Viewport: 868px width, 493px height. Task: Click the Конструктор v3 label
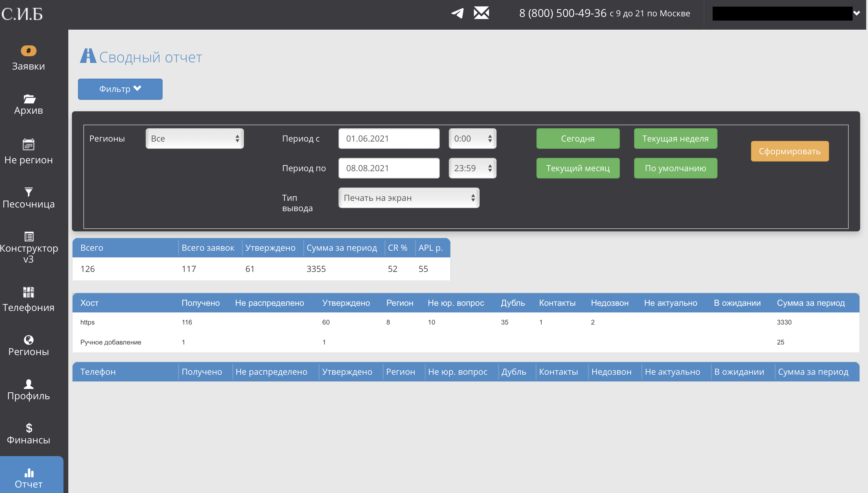[29, 254]
